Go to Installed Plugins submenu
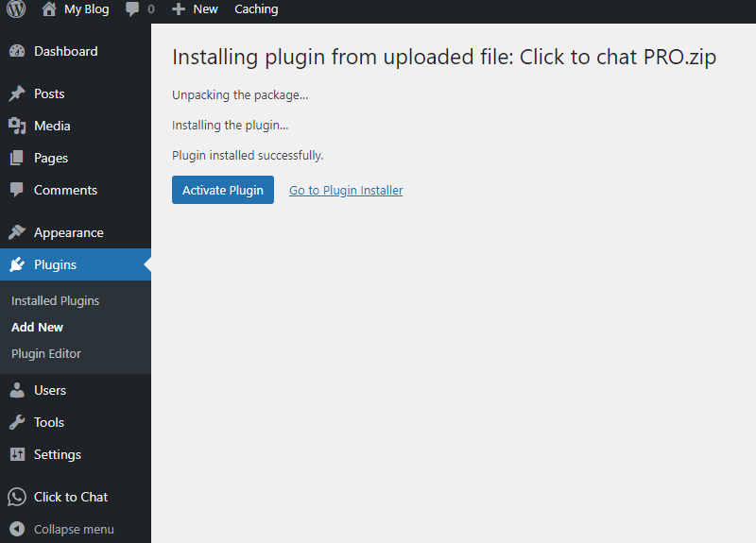 point(55,300)
